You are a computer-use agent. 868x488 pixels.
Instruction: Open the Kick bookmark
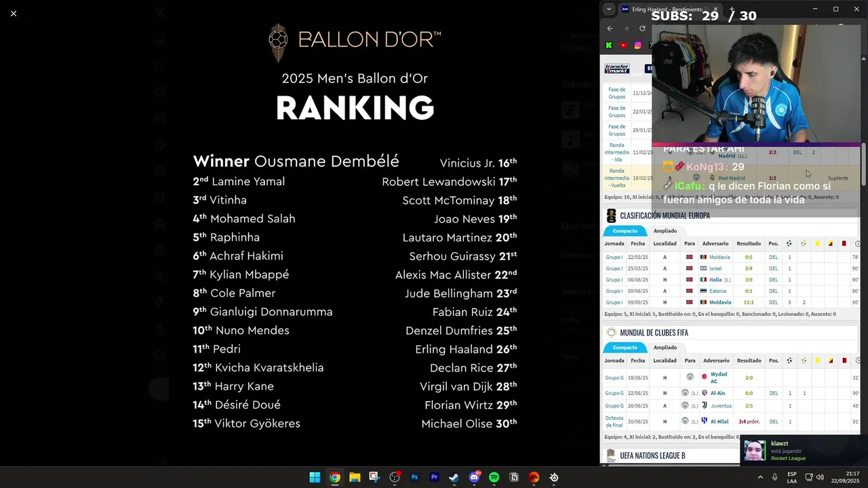(609, 45)
